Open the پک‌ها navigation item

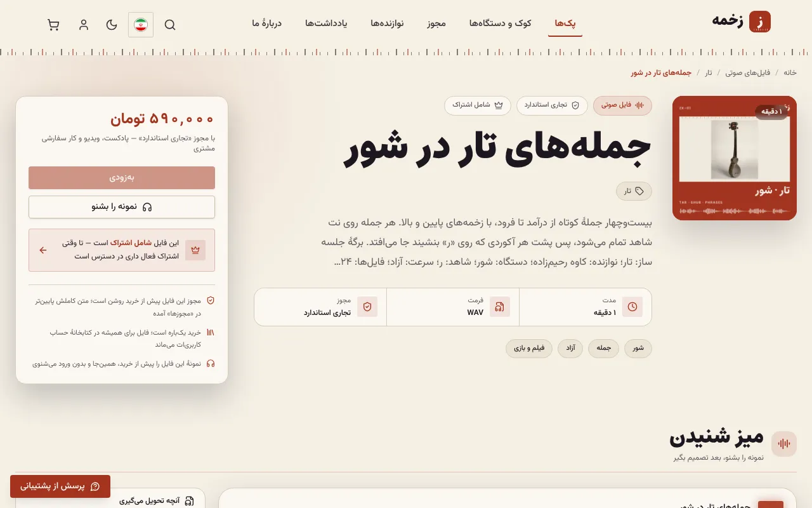click(x=565, y=23)
